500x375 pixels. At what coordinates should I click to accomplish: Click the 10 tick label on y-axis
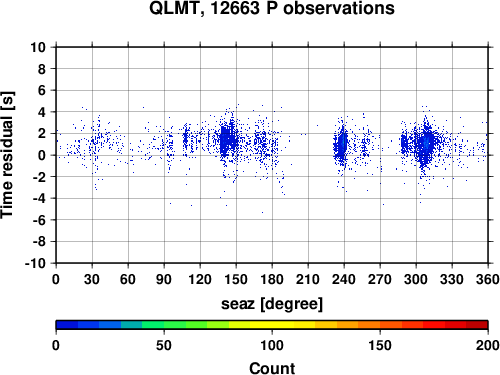[38, 47]
